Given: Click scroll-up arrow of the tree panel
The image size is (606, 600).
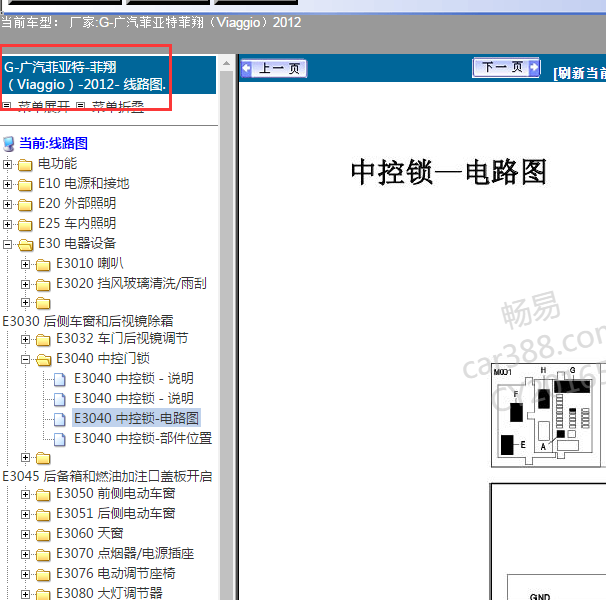Looking at the screenshot, I should [x=227, y=63].
